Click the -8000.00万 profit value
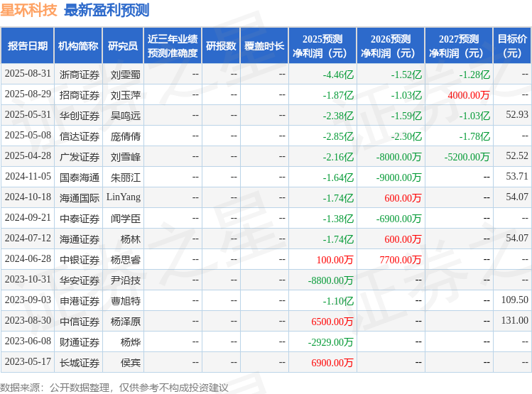 398,157
